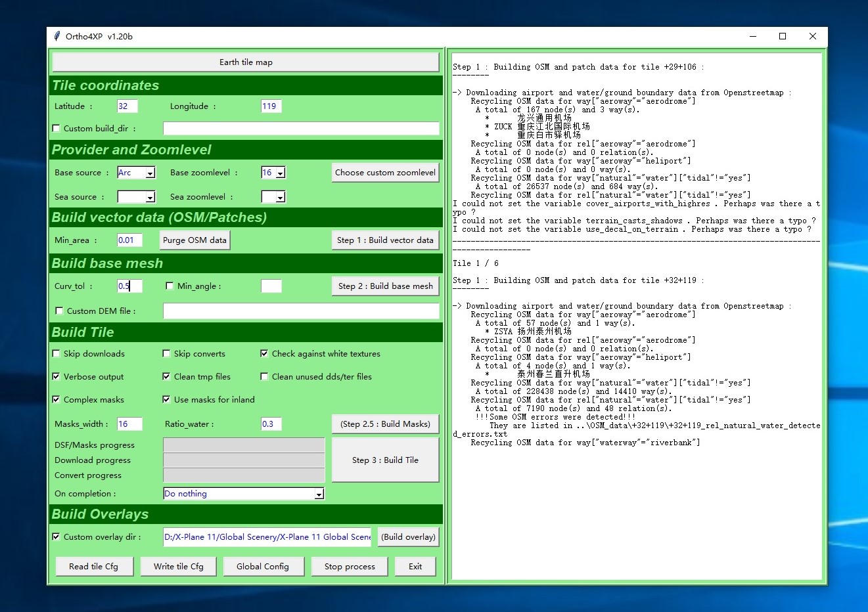
Task: Click the Ortho4XP feather title icon
Action: click(x=57, y=36)
